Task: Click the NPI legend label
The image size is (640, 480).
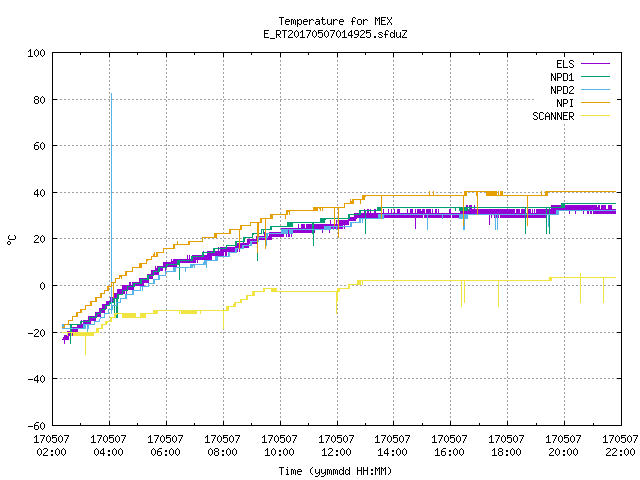Action: coord(565,103)
